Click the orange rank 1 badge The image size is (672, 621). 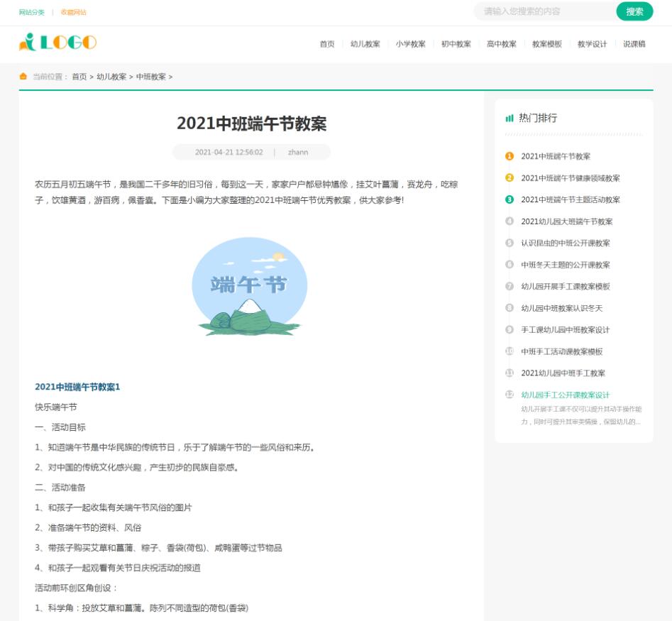(509, 156)
